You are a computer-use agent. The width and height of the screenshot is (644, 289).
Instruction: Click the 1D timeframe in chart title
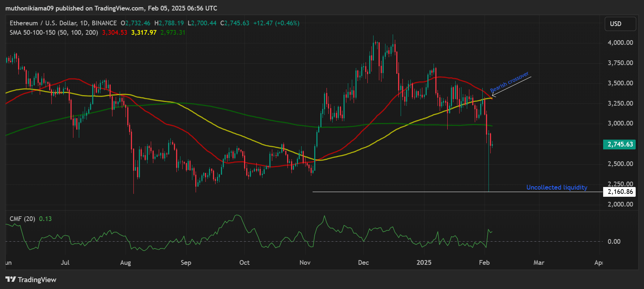click(x=84, y=23)
